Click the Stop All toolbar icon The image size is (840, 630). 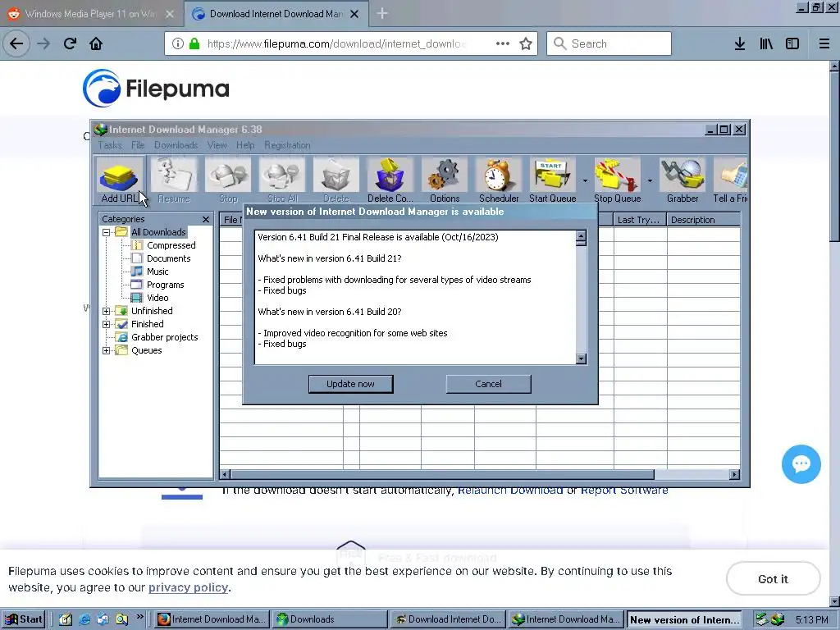click(x=282, y=180)
